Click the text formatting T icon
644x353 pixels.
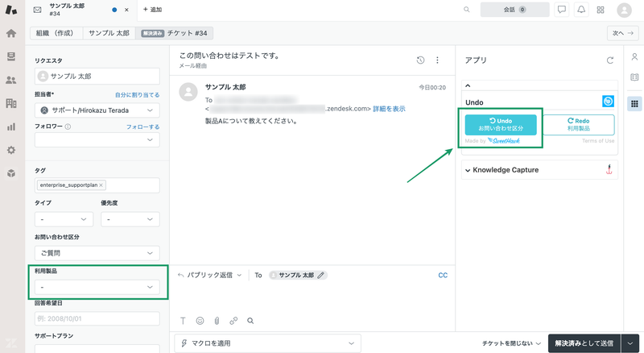tap(184, 321)
